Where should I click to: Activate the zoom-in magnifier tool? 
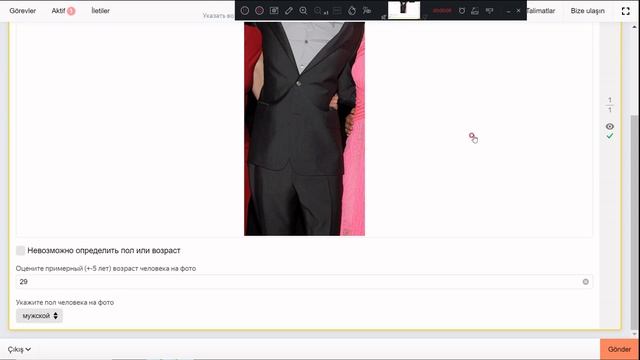click(x=303, y=11)
